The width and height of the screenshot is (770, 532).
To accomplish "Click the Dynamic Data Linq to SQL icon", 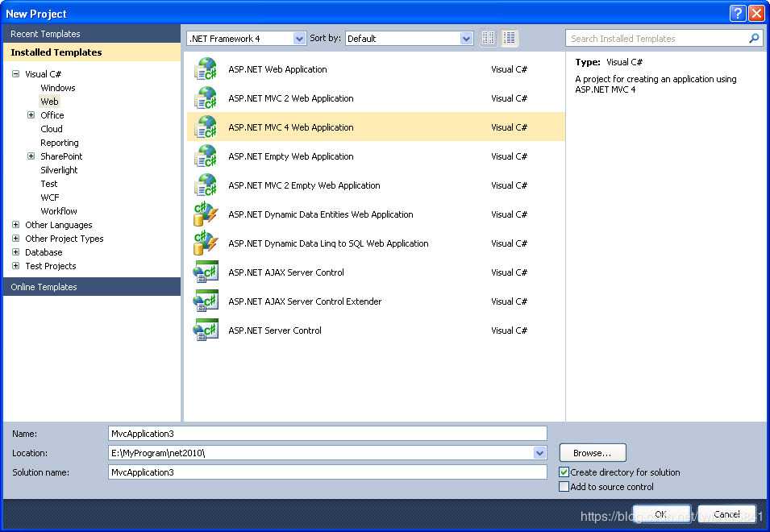I will pyautogui.click(x=206, y=243).
